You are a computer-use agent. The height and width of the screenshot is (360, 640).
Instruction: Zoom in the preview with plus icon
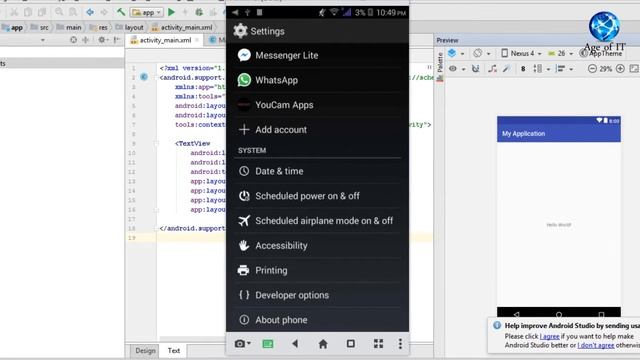pos(620,69)
